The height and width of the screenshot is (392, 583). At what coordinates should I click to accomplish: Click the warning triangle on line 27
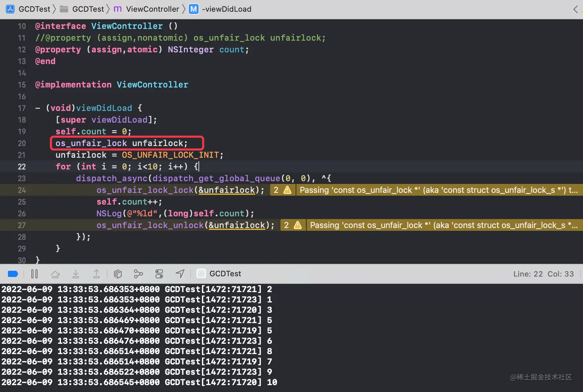[298, 225]
